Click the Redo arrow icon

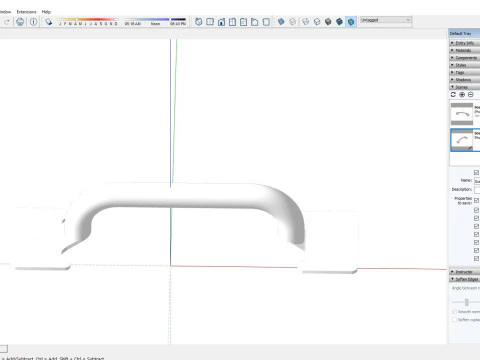7,22
